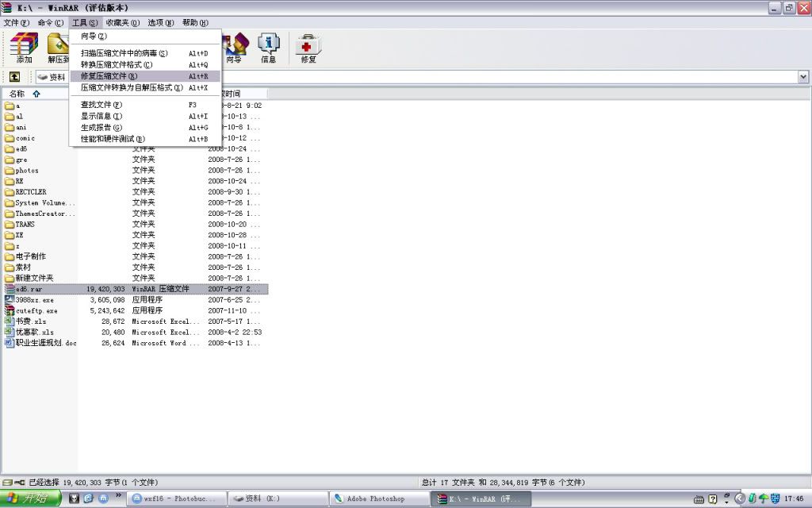Choose 转换压缩文件格式 menu entry
This screenshot has width=812, height=508.
coord(145,65)
